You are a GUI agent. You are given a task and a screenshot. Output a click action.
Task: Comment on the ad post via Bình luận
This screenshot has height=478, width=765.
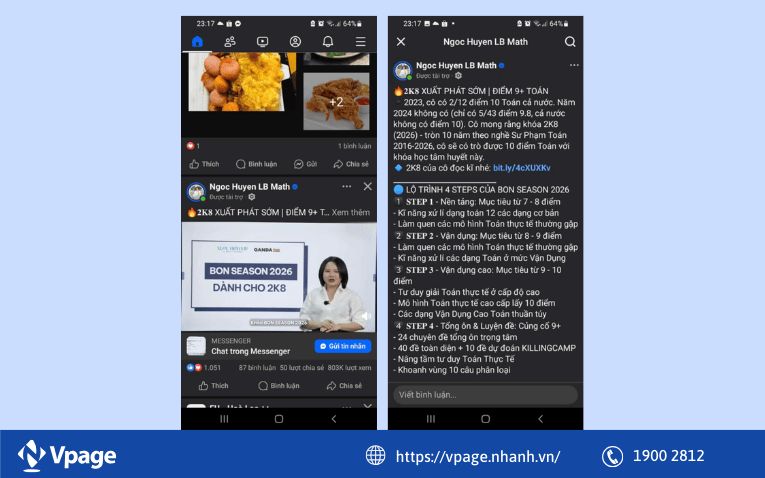tap(279, 386)
